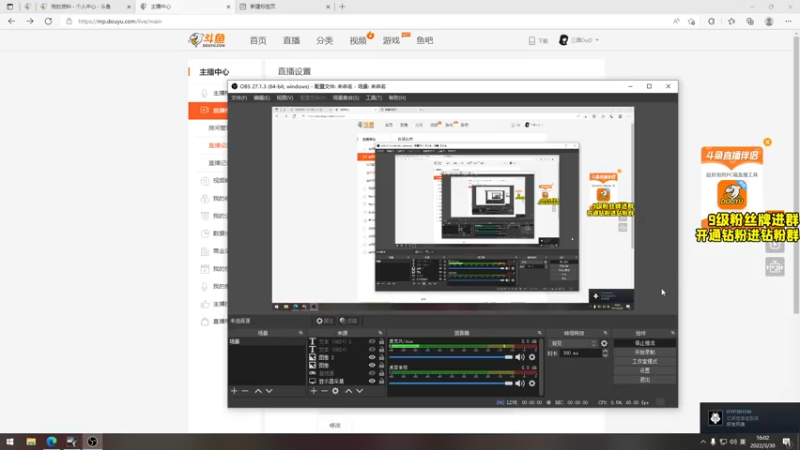Open browser favorites star icon

click(731, 21)
